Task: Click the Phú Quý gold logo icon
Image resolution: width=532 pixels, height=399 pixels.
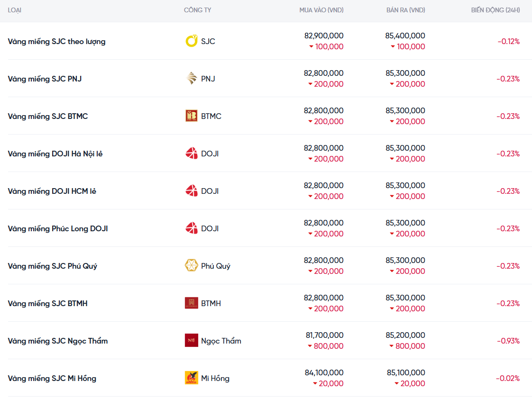Action: [191, 266]
